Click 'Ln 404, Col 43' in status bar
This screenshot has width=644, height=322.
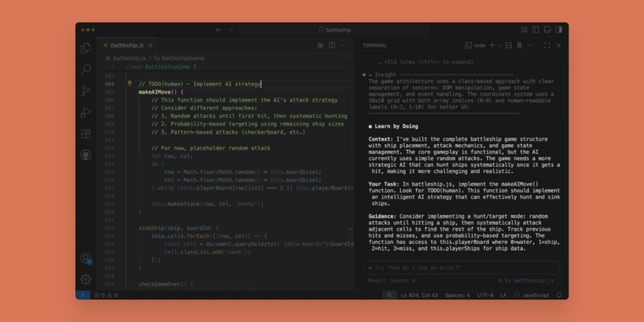point(419,295)
